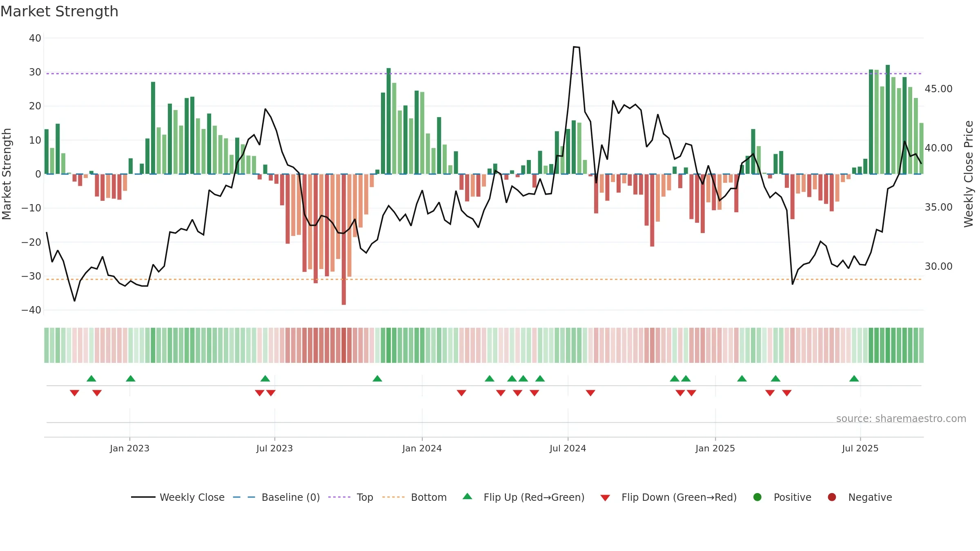Toggle the Baseline (0) legend entry

[276, 497]
